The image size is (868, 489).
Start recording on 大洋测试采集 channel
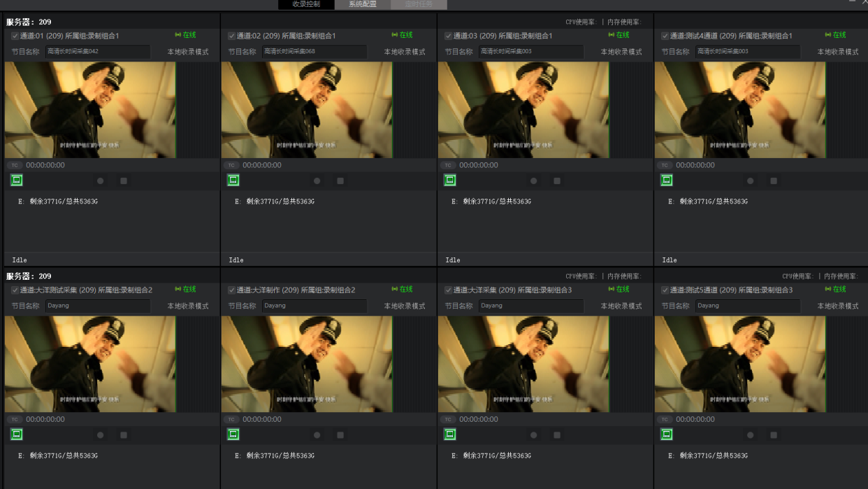[101, 435]
